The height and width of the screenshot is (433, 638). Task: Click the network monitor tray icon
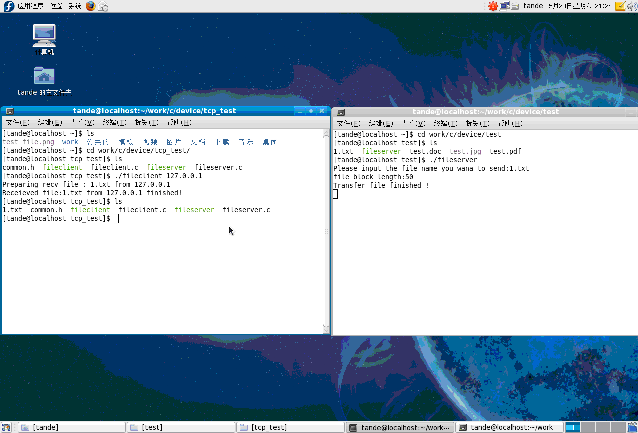coord(505,6)
